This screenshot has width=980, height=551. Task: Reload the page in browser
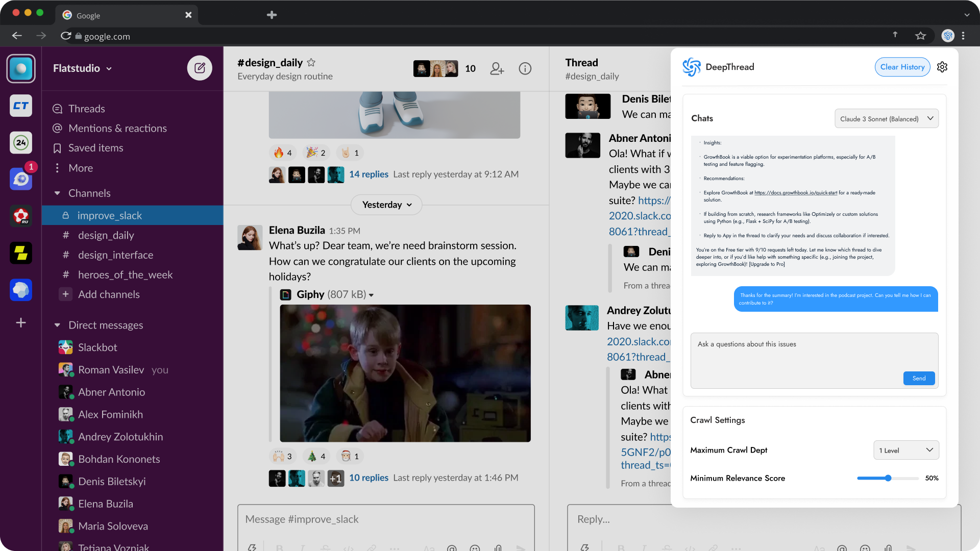[65, 36]
